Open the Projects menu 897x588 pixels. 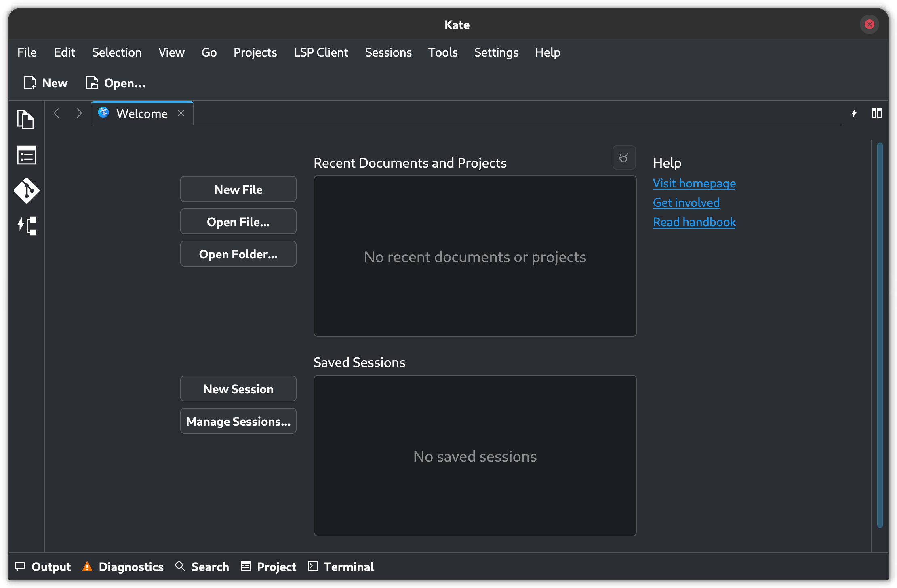(x=255, y=52)
